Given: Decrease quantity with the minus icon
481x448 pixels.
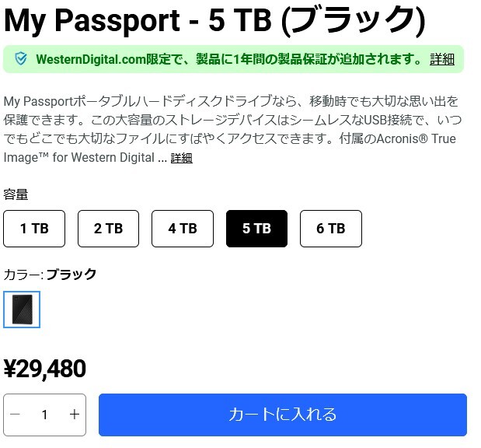Looking at the screenshot, I should point(15,415).
